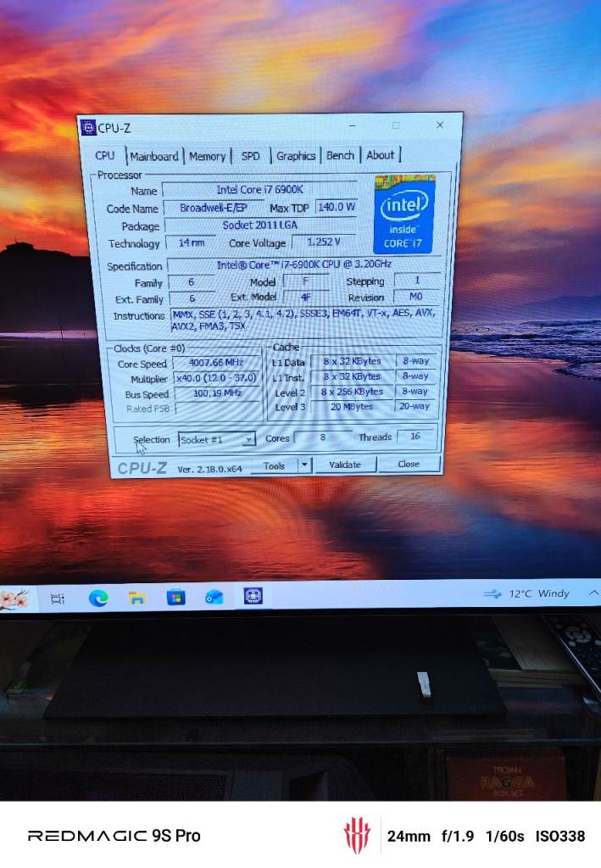601x868 pixels.
Task: Expand the Socket #1 selection dropdown
Action: (x=248, y=440)
